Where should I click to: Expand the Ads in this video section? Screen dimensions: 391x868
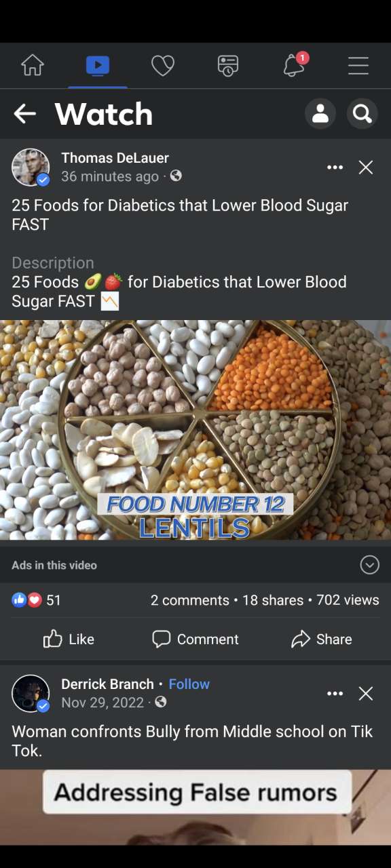pos(369,564)
